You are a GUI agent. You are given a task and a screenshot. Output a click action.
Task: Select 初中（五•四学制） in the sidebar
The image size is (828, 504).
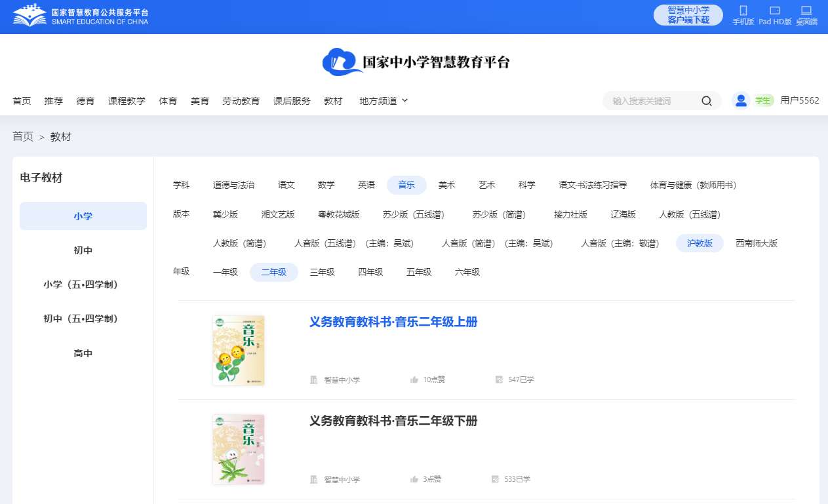83,319
